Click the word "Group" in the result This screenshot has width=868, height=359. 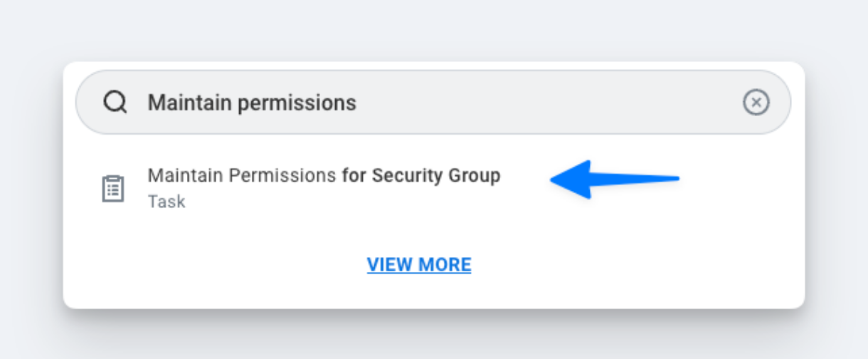pyautogui.click(x=477, y=175)
